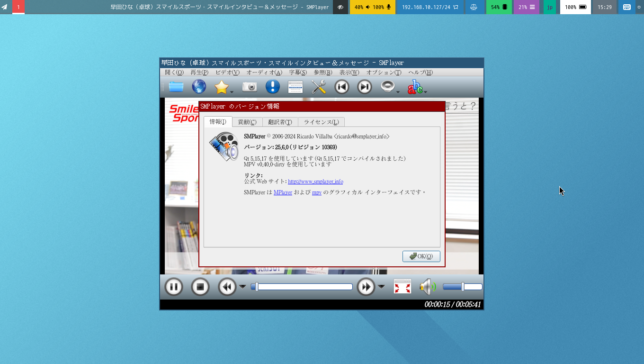Screen dimensions: 644x364
Task: Open the オプション(T) menu
Action: click(x=384, y=73)
